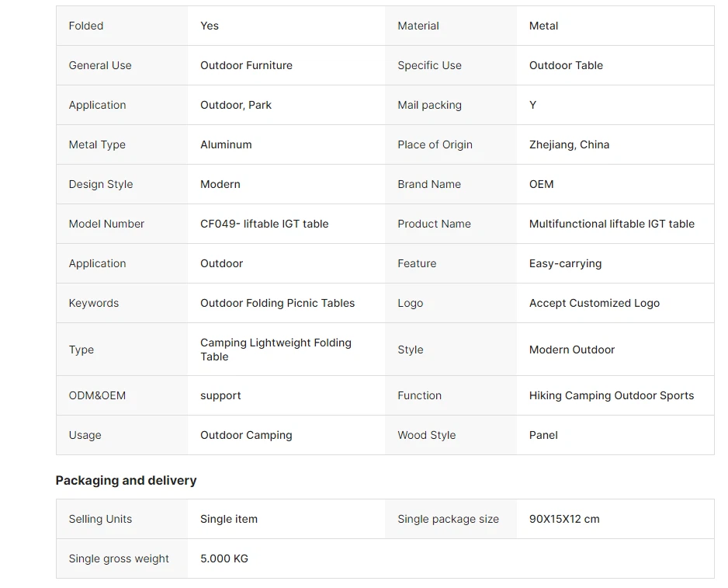Click the 'Aluminum' metal type value

pyautogui.click(x=226, y=144)
